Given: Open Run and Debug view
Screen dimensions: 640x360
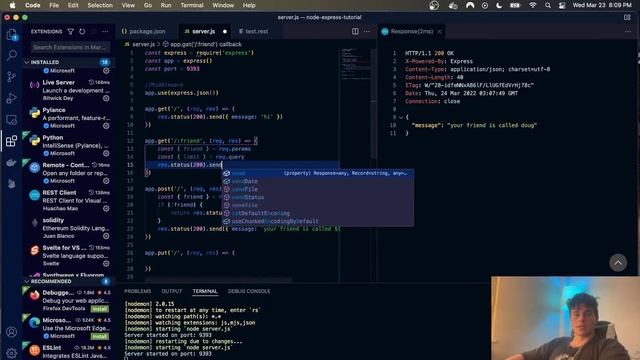Looking at the screenshot, I should pyautogui.click(x=11, y=98).
